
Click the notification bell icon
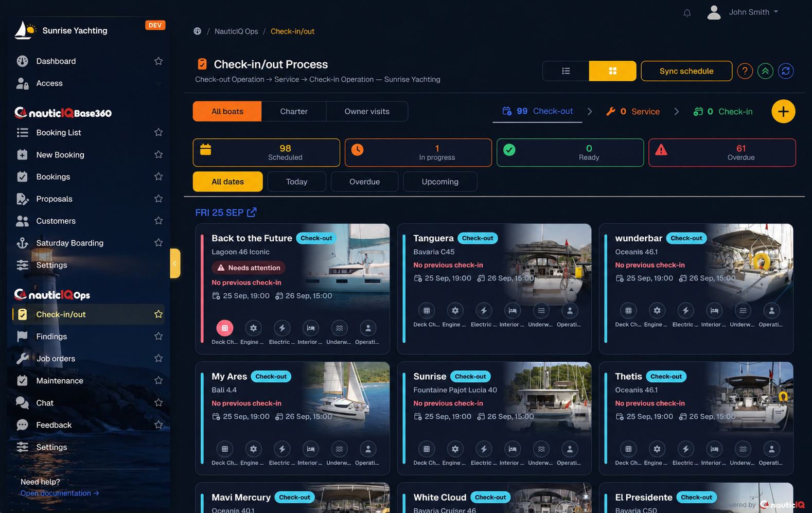click(687, 13)
